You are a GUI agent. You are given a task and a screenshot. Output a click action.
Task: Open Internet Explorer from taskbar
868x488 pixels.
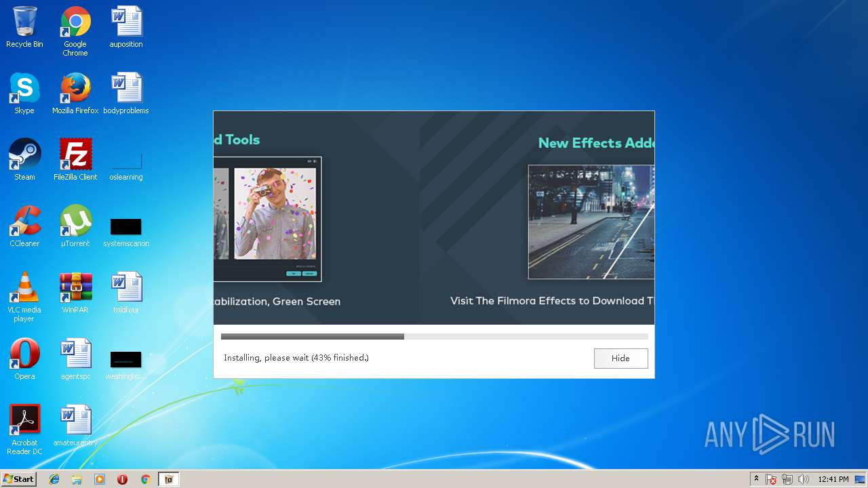click(x=54, y=479)
